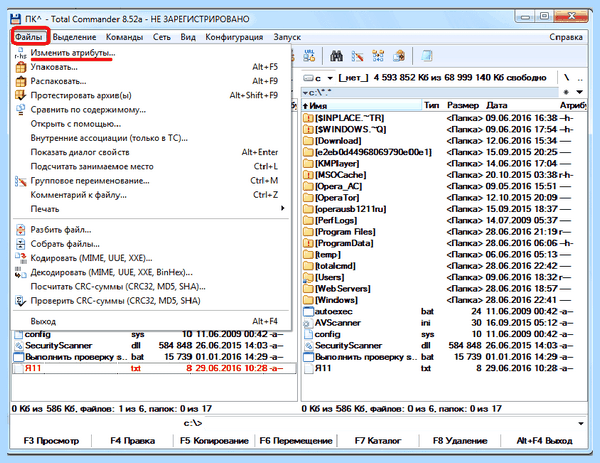Open the Сеть menu
Screen dimensions: 600x463
click(161, 37)
